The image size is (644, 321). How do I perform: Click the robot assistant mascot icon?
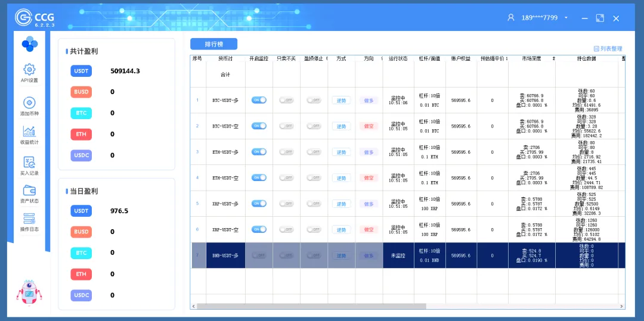[x=29, y=293]
